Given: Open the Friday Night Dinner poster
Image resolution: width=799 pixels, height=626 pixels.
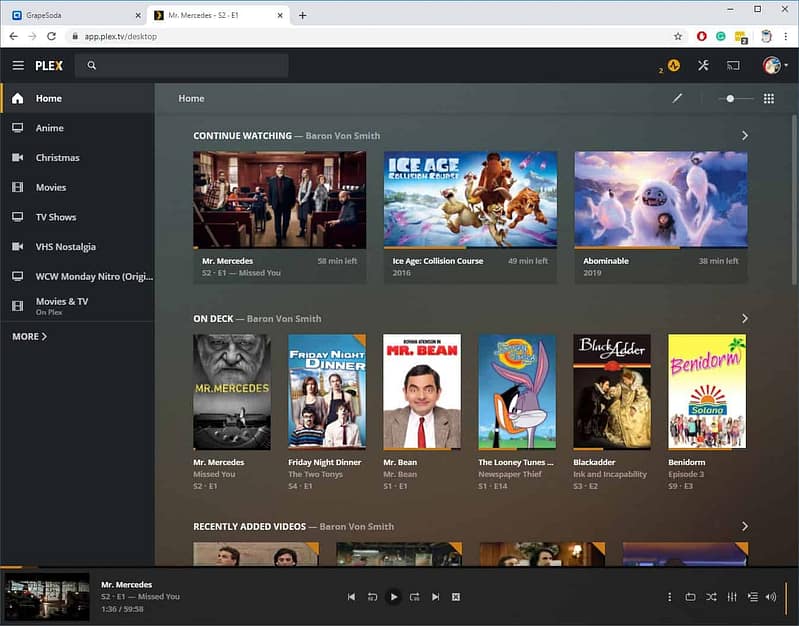Looking at the screenshot, I should (x=327, y=392).
